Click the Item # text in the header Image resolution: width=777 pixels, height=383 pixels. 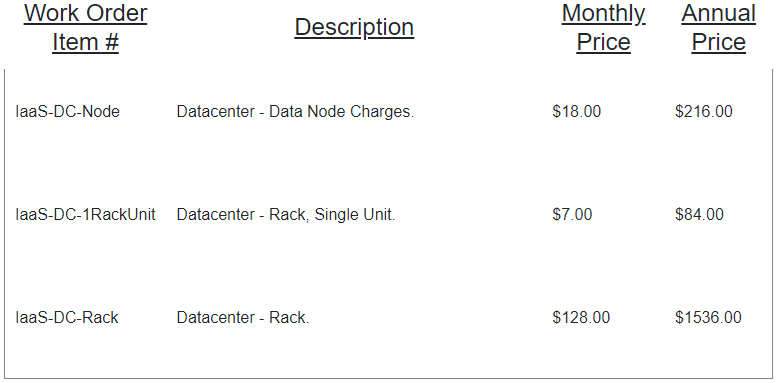86,42
